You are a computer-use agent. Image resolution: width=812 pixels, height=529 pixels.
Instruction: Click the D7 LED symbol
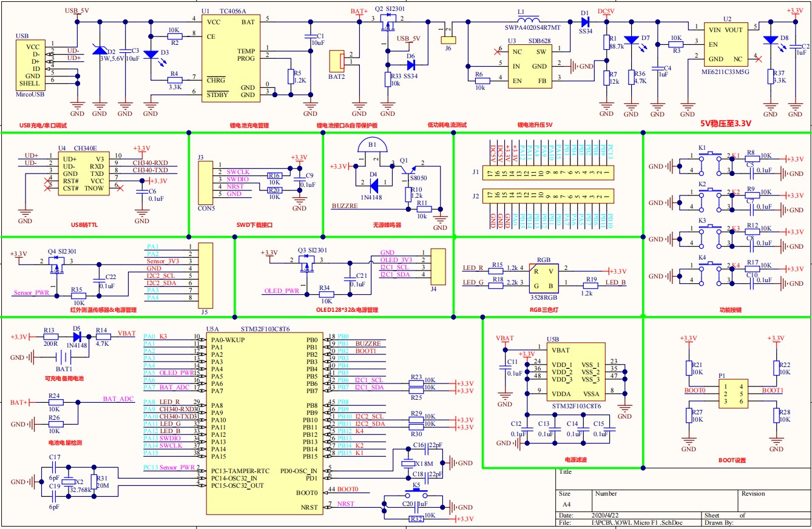[632, 41]
